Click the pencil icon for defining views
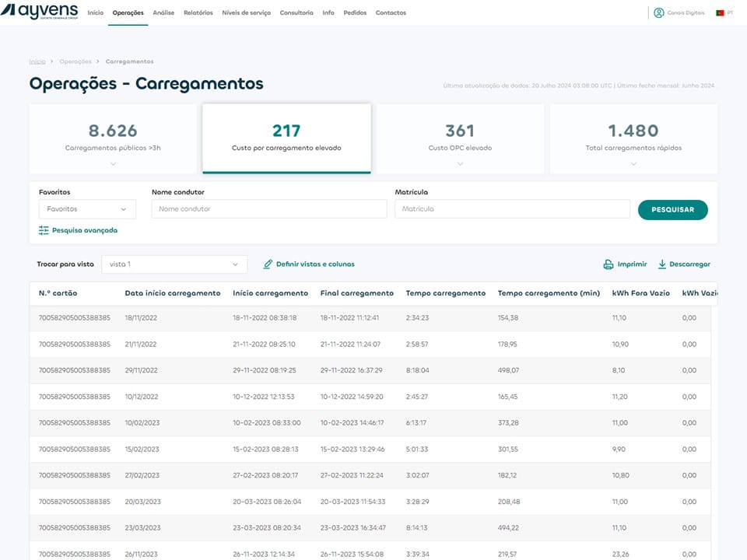 coord(268,264)
